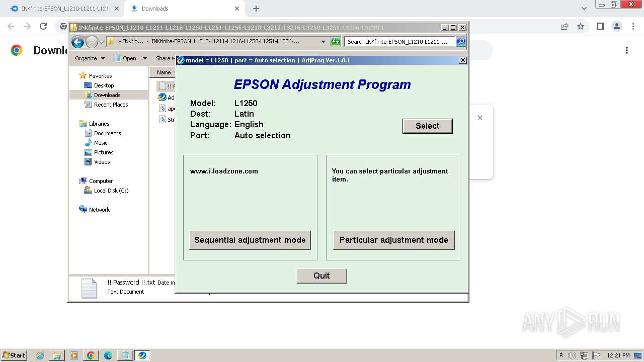
Task: Click the folder icon in Explorer address bar
Action: click(111, 41)
